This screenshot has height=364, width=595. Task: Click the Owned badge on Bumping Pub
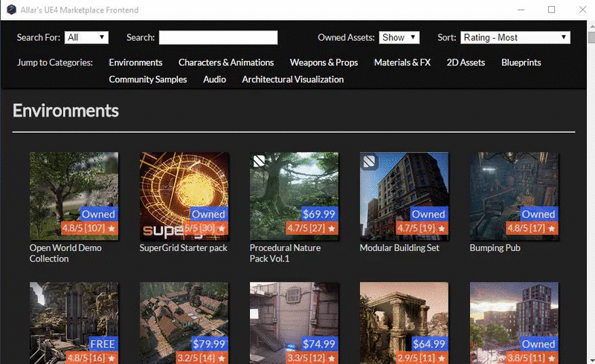point(538,214)
